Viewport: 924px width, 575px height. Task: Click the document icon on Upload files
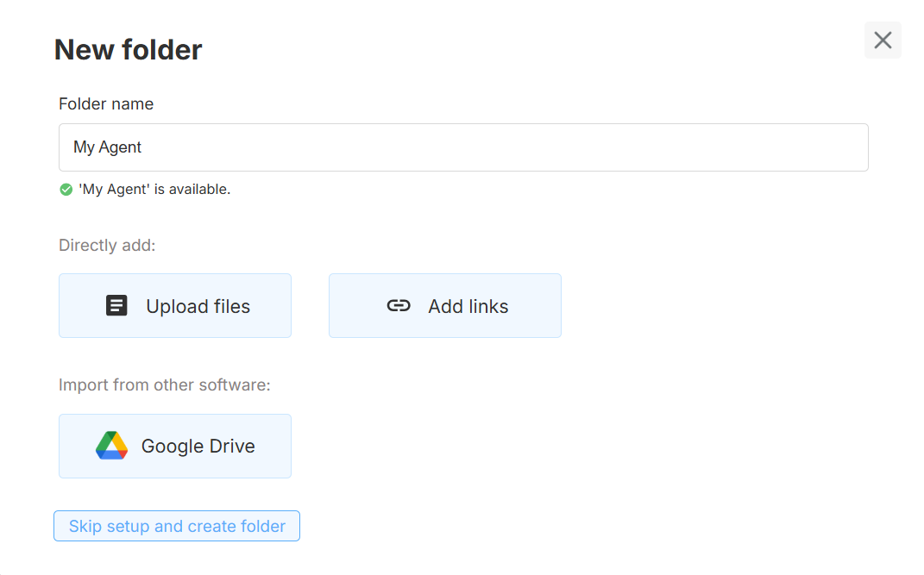(116, 306)
